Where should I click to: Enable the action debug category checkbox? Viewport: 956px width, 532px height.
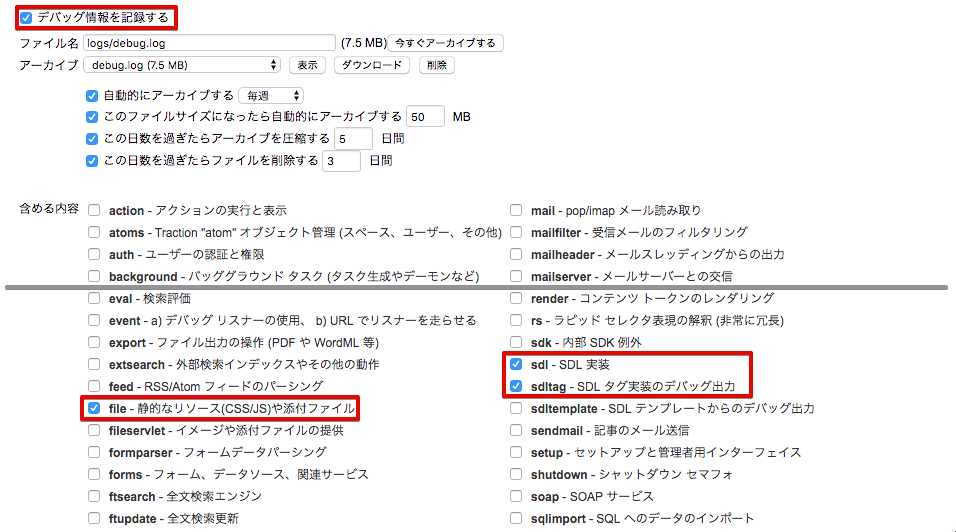click(94, 211)
